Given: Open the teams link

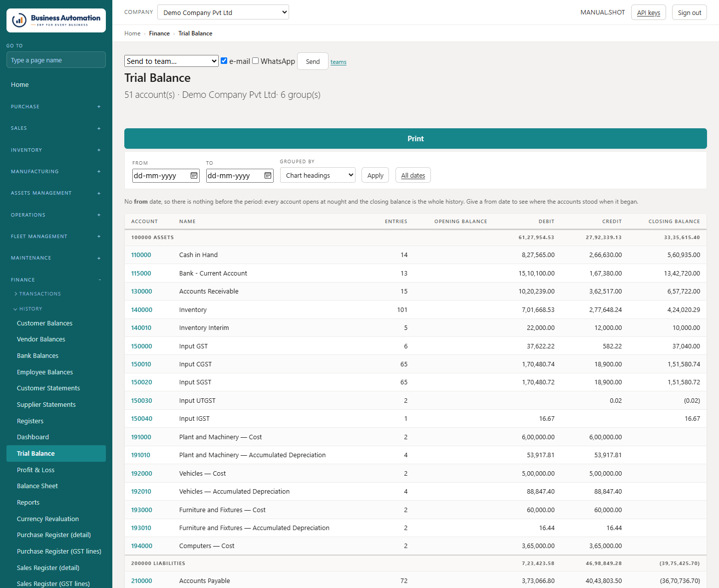Looking at the screenshot, I should coord(339,62).
